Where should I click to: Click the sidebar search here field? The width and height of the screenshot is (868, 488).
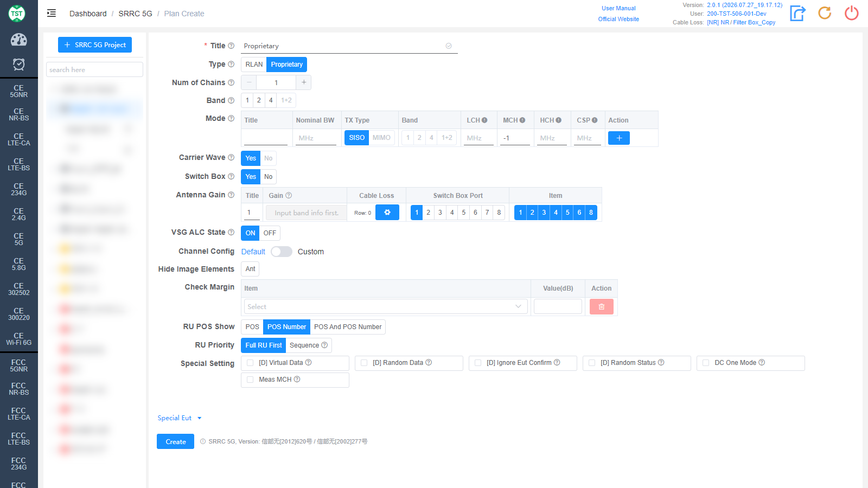click(94, 69)
